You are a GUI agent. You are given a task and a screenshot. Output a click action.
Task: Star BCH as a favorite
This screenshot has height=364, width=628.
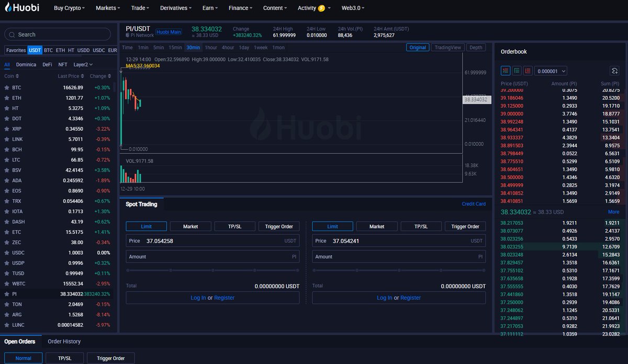coord(7,150)
